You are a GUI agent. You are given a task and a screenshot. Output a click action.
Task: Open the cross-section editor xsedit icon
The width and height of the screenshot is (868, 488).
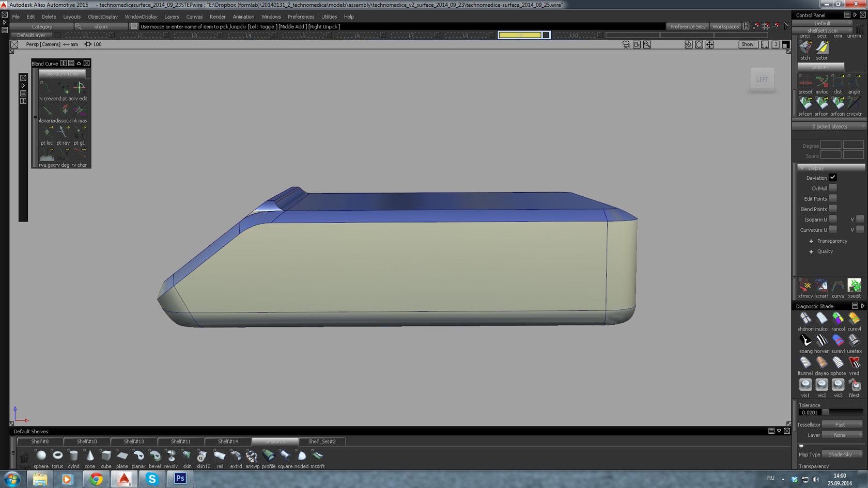(854, 286)
